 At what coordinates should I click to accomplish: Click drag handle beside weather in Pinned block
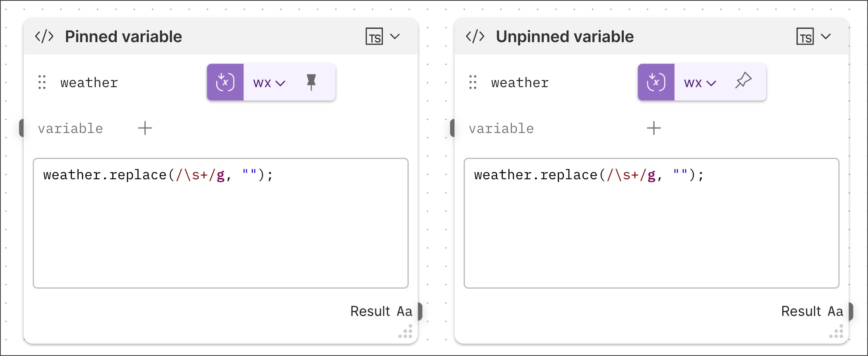(x=42, y=82)
